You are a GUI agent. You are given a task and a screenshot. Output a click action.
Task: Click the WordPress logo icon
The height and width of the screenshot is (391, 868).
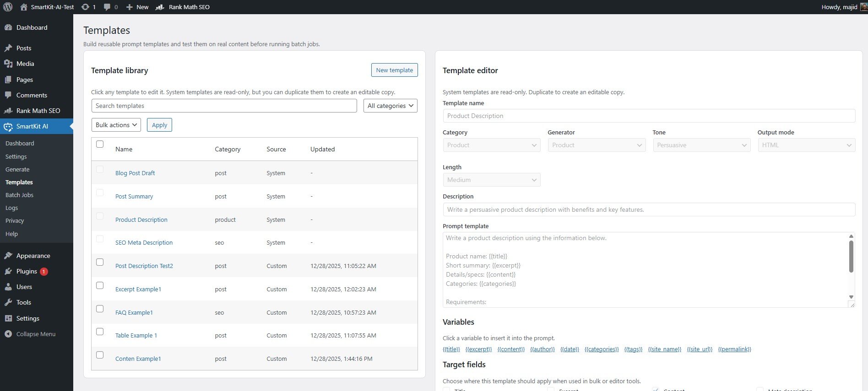point(8,7)
